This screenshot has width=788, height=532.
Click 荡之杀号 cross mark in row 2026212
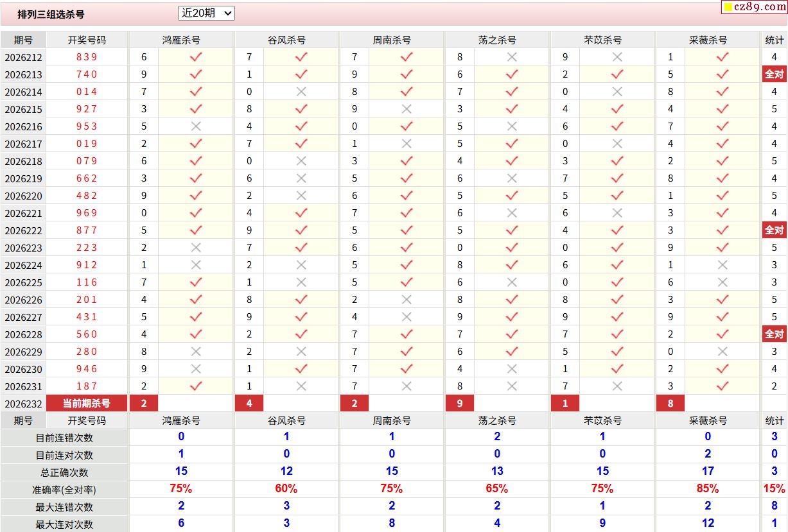[x=512, y=56]
